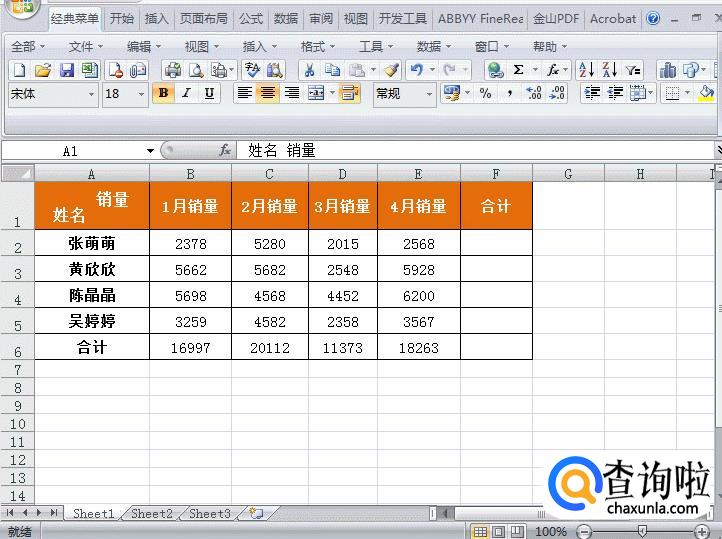This screenshot has width=722, height=539.
Task: Click the Paste clipboard icon
Action: 356,70
